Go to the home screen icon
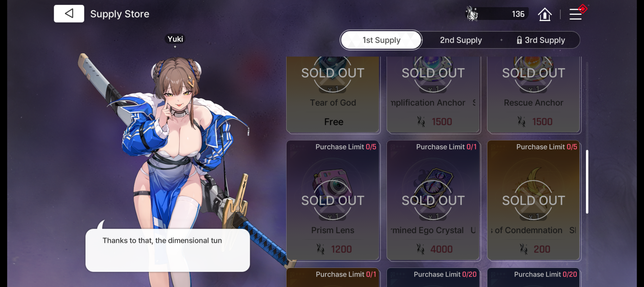The height and width of the screenshot is (287, 644). tap(545, 14)
